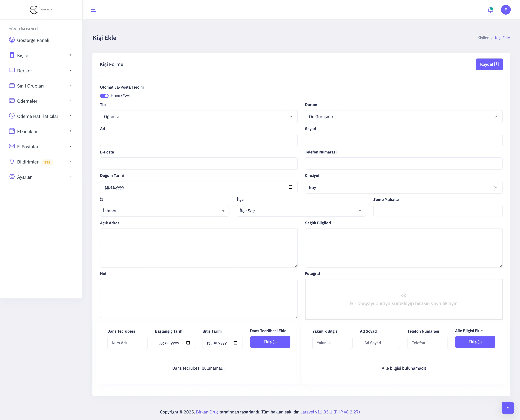Open the İlçe Seç dropdown
The image size is (520, 420).
301,211
